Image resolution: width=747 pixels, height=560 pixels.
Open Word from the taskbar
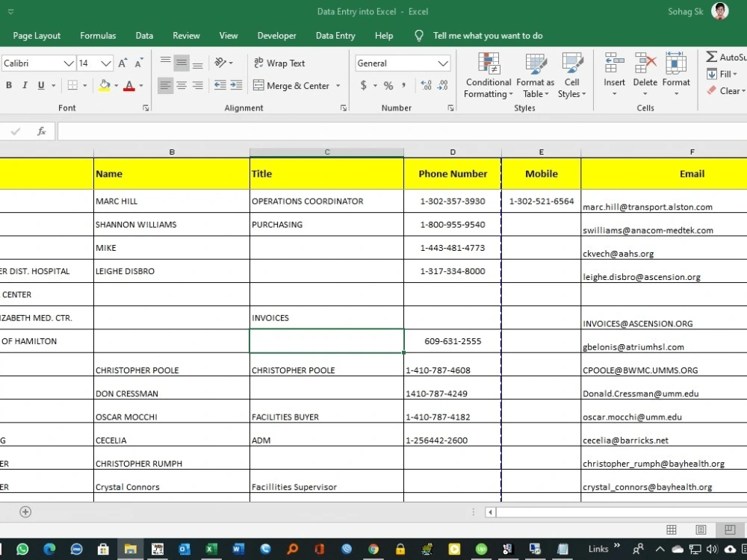pyautogui.click(x=238, y=549)
